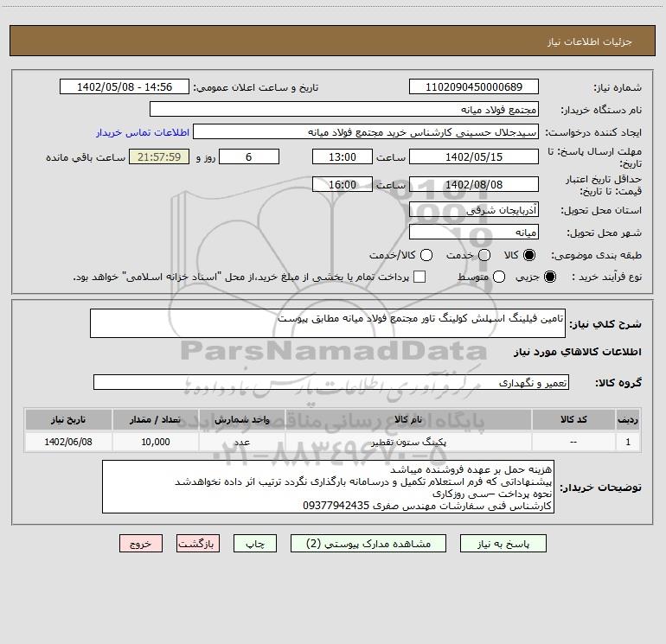666x644 pixels.
Task: Click the response deadline date 1402/05/15
Action: click(474, 156)
